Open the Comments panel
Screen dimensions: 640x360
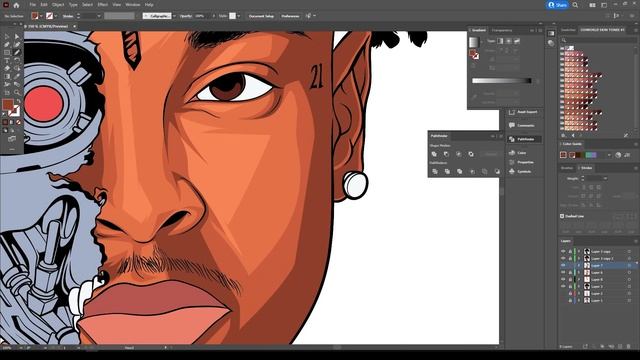[523, 125]
